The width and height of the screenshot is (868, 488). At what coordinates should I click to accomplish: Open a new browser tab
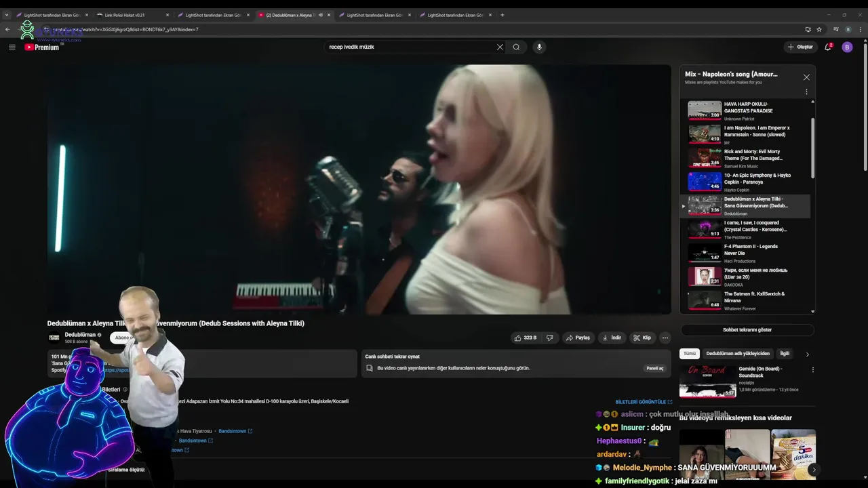pos(502,15)
